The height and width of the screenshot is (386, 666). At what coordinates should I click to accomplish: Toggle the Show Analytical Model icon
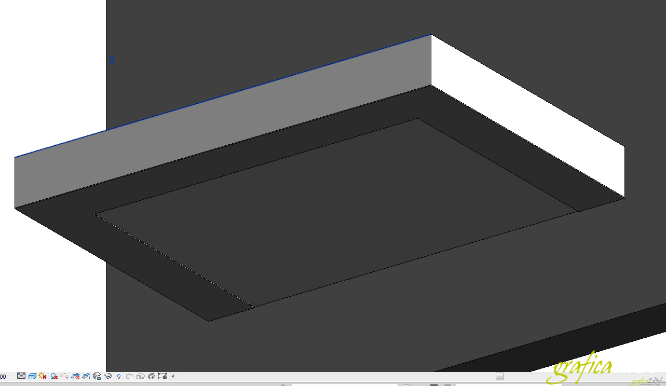pyautogui.click(x=141, y=376)
